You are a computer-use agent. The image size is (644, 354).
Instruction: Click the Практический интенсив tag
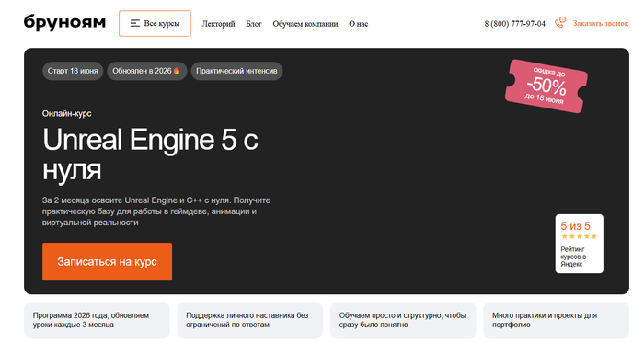tap(236, 71)
